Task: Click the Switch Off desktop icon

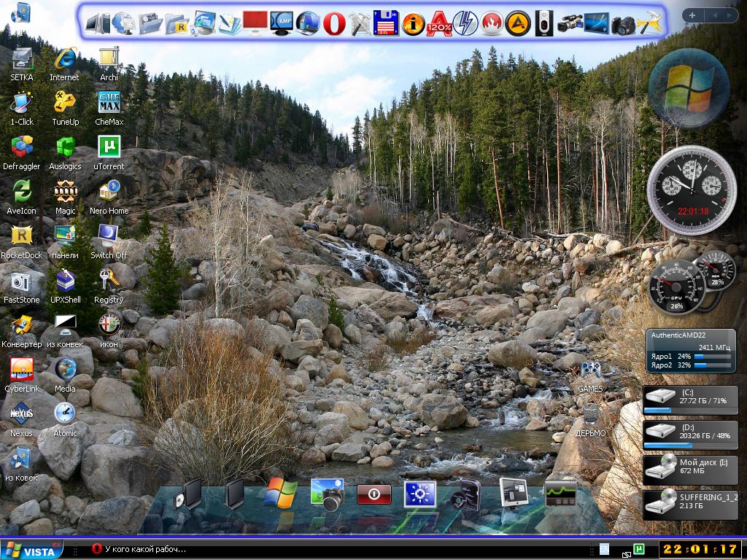Action: (109, 236)
